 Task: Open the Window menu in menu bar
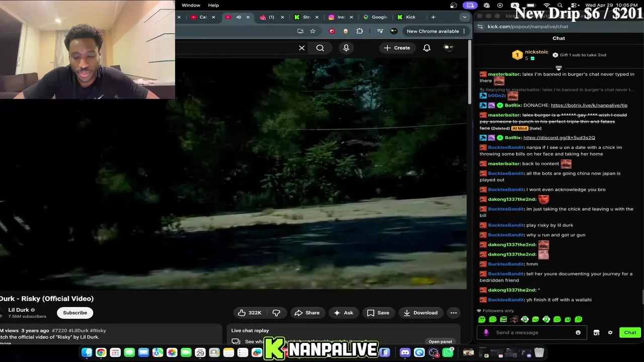(x=191, y=5)
